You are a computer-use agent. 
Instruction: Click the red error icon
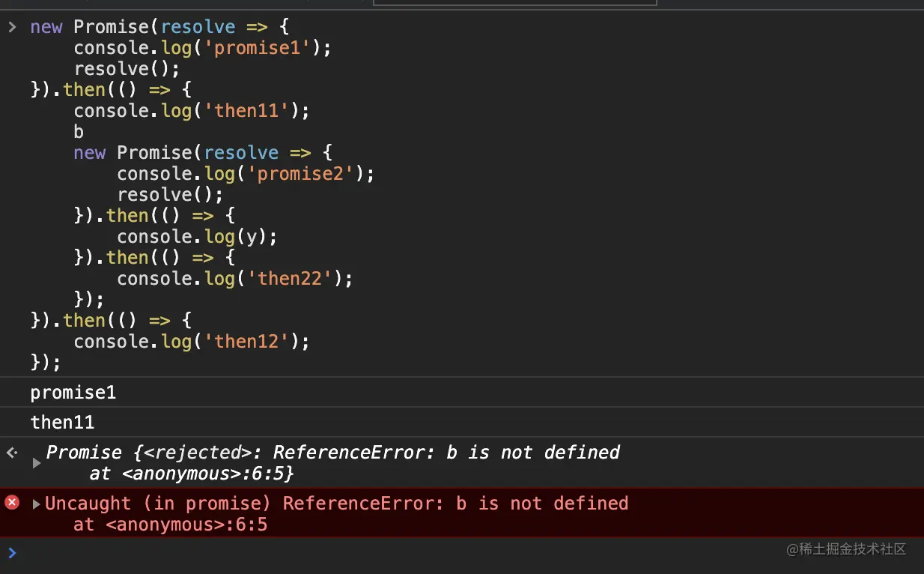tap(12, 503)
